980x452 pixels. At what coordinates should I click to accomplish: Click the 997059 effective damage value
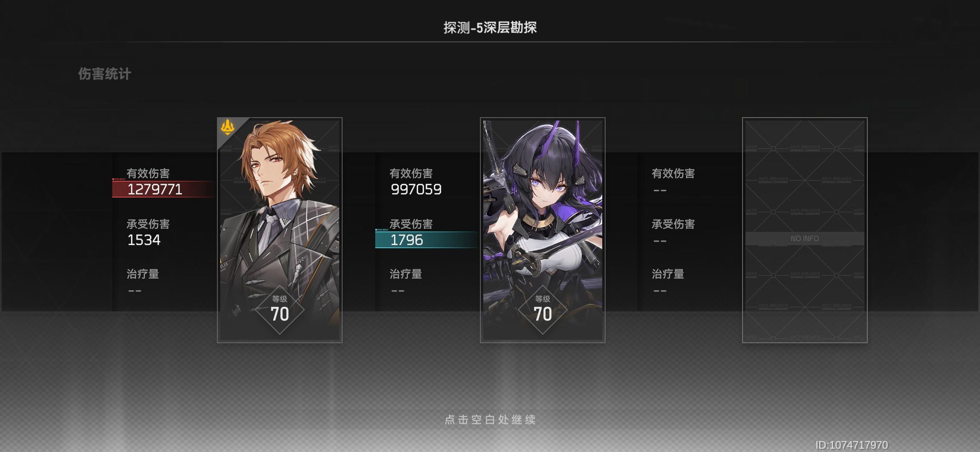click(416, 189)
